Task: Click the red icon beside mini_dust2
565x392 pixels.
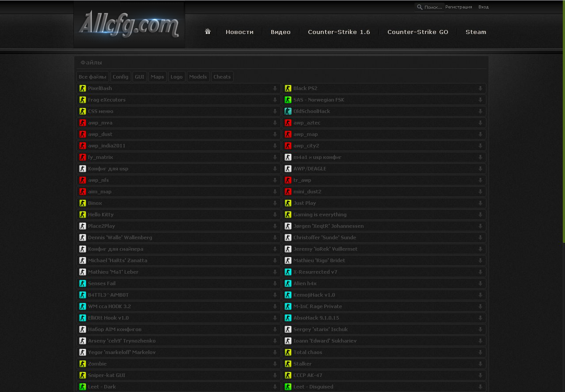Action: tap(288, 192)
